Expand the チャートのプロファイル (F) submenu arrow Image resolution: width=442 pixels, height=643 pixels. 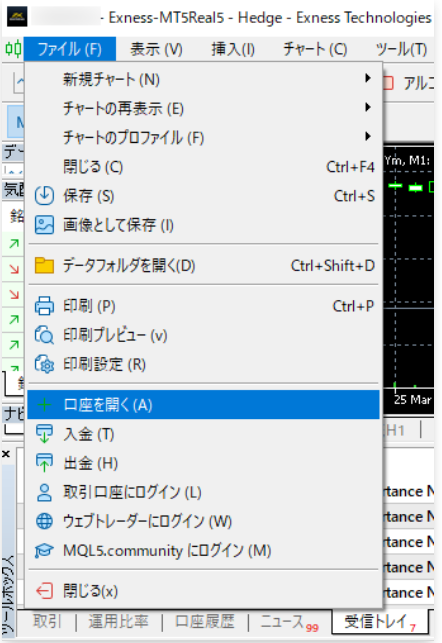(x=368, y=136)
